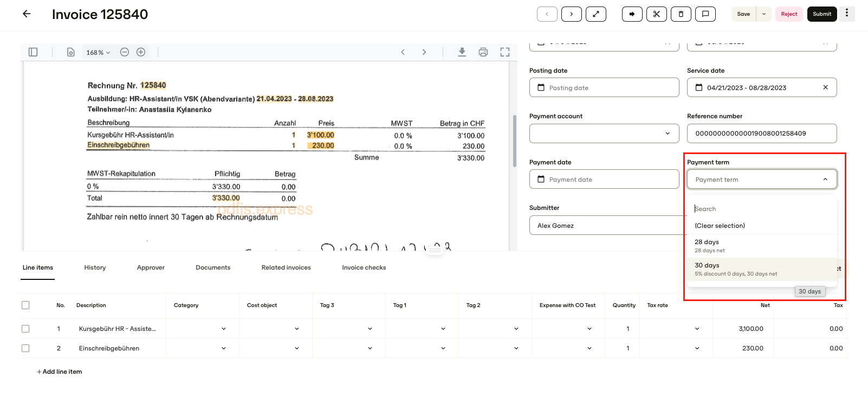Expand the 168% zoom level dropdown
Viewport: 868px width, 396px height.
(x=98, y=53)
